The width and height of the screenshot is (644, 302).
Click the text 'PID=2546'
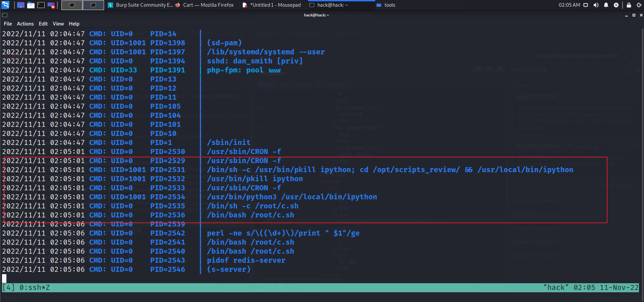[167, 269]
